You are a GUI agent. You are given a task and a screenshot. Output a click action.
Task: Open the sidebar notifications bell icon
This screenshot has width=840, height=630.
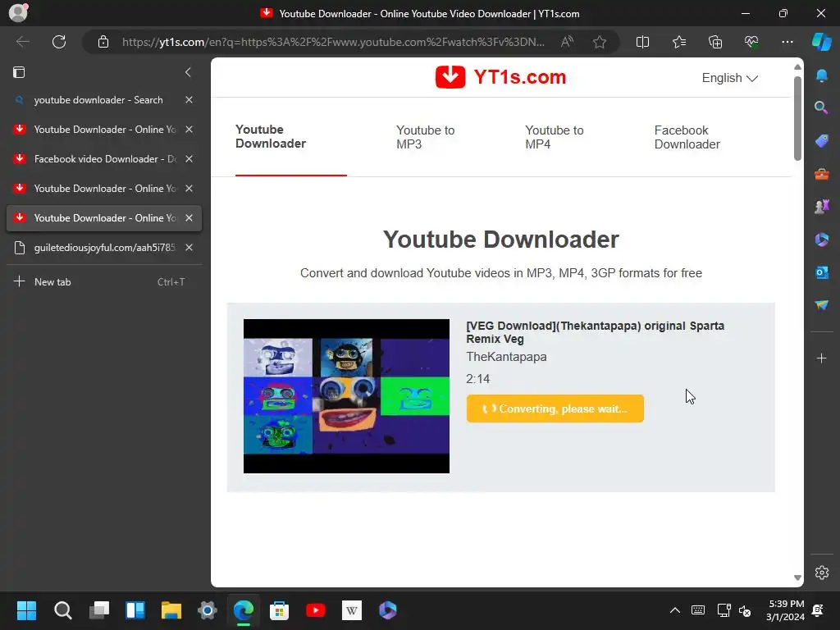point(822,75)
